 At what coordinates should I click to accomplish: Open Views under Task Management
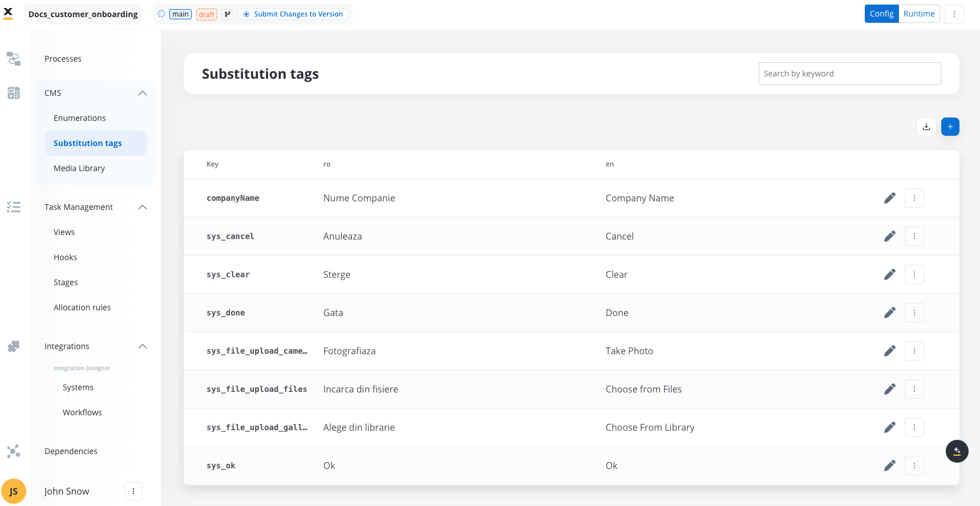pos(64,232)
